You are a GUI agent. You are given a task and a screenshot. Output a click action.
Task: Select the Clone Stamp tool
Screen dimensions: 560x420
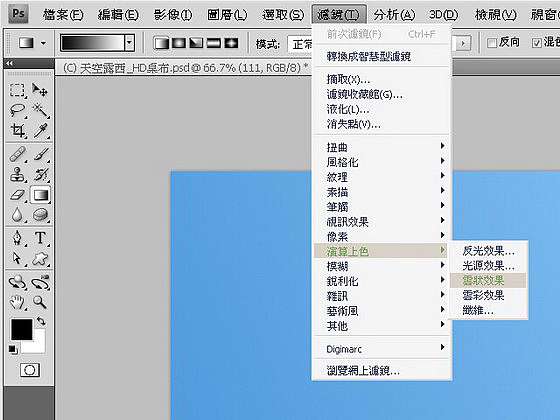click(17, 175)
